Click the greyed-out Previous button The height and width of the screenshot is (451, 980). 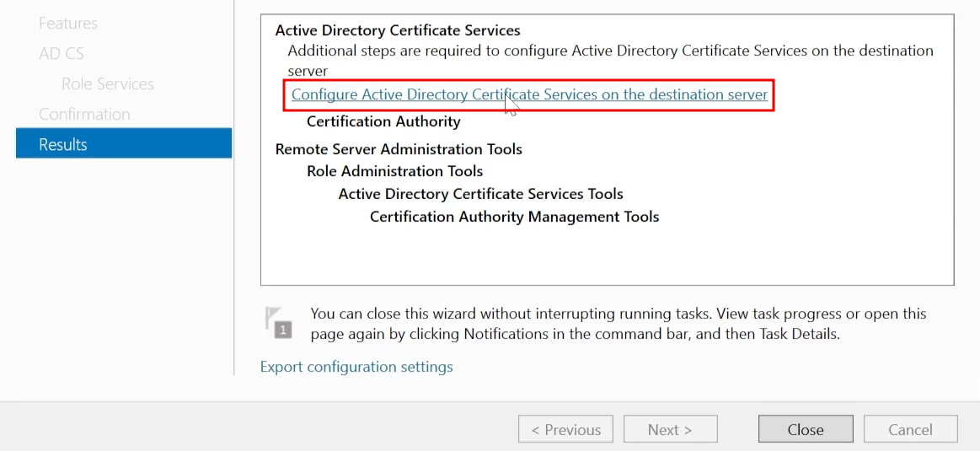pyautogui.click(x=565, y=430)
